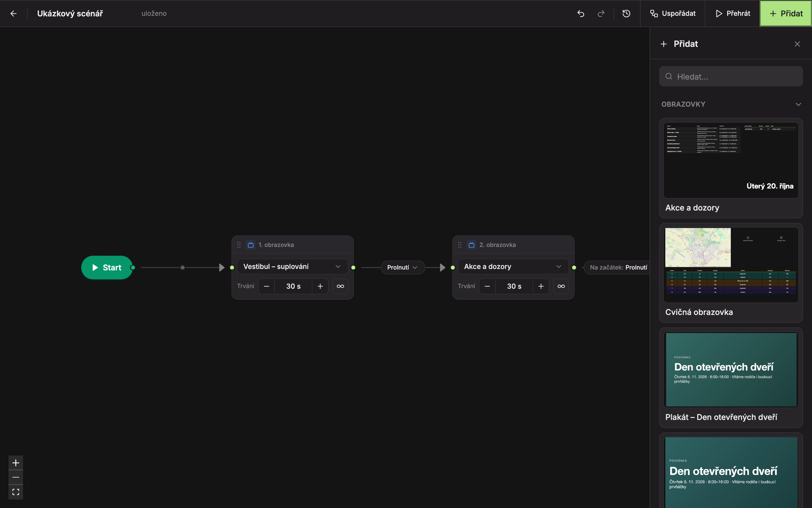Select Plakát – Den otevřených dveří card
812x508 pixels.
pyautogui.click(x=731, y=377)
